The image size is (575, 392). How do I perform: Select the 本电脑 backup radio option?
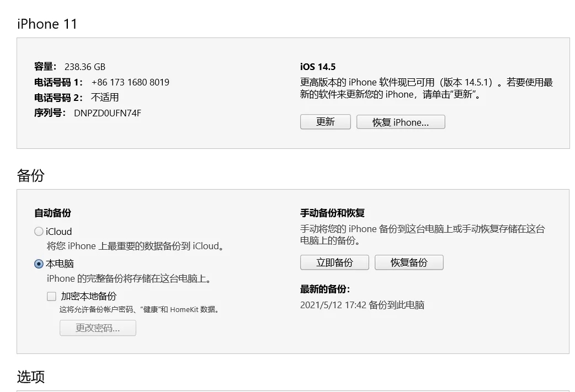39,264
